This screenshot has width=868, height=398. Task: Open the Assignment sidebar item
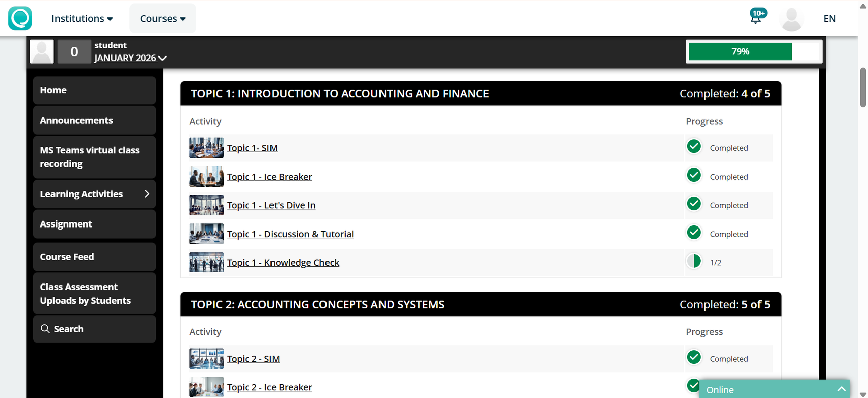66,224
